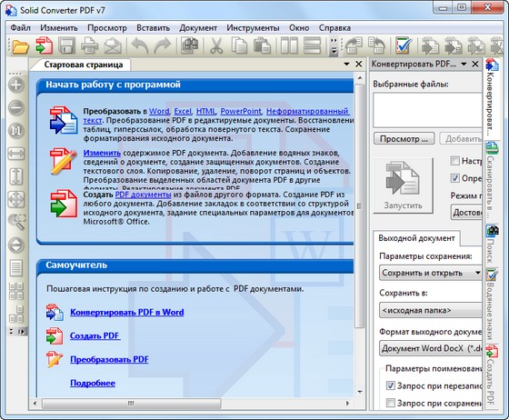Image resolution: width=509 pixels, height=420 pixels.
Task: Click the Create PDF toolbar icon
Action: point(45,45)
